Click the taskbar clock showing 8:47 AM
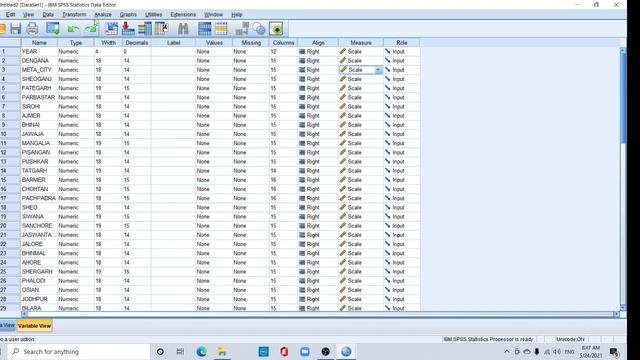640x360 pixels. 591,351
